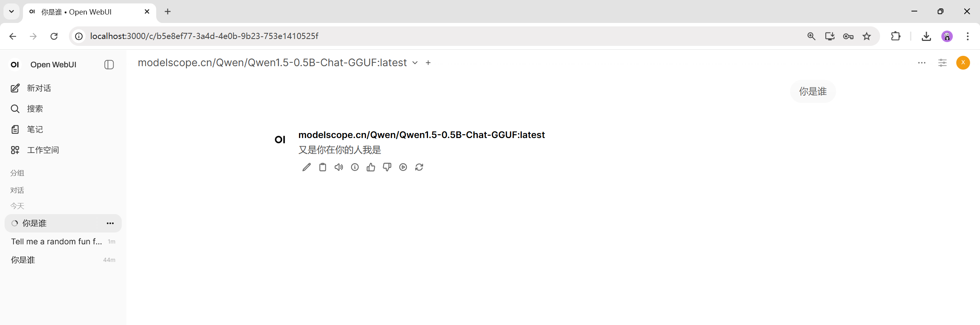Read the response aloud with speaker icon

[x=339, y=167]
